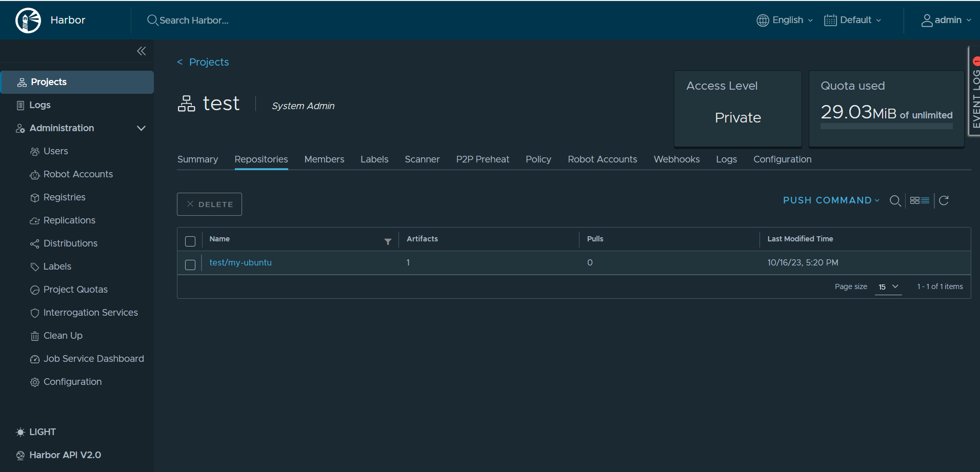Sort by the Artifacts column header
Screen dimensions: 980x472
pos(423,239)
